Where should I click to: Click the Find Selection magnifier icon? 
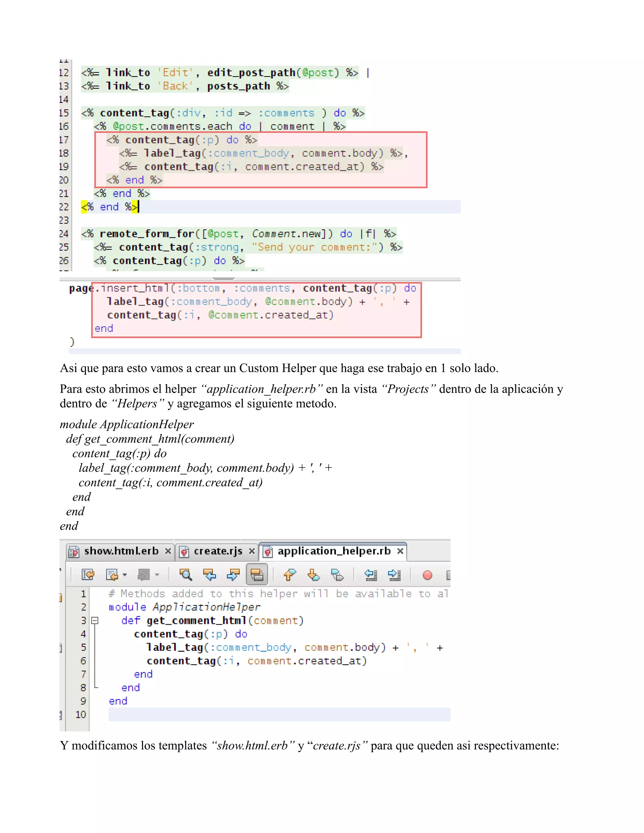186,574
